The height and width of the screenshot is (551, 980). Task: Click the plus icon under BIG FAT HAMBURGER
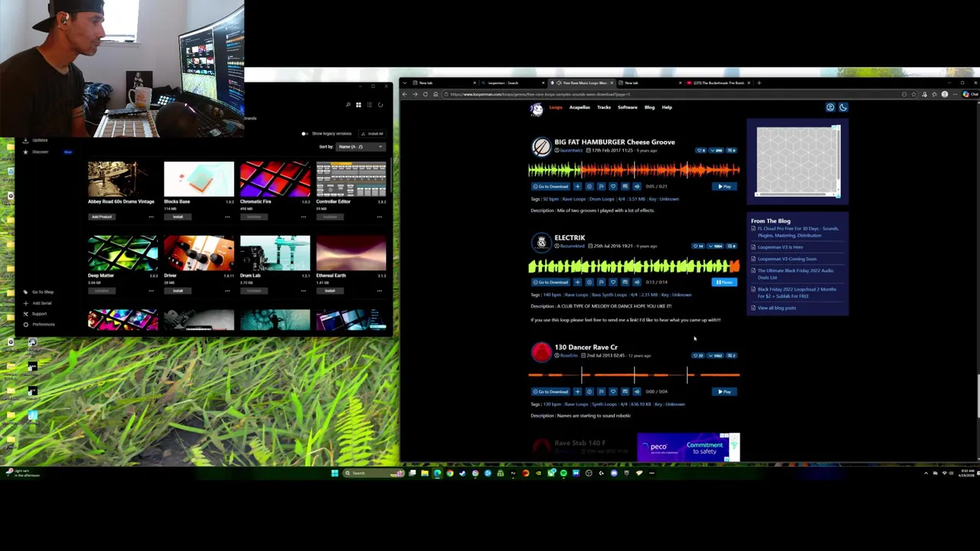click(577, 186)
